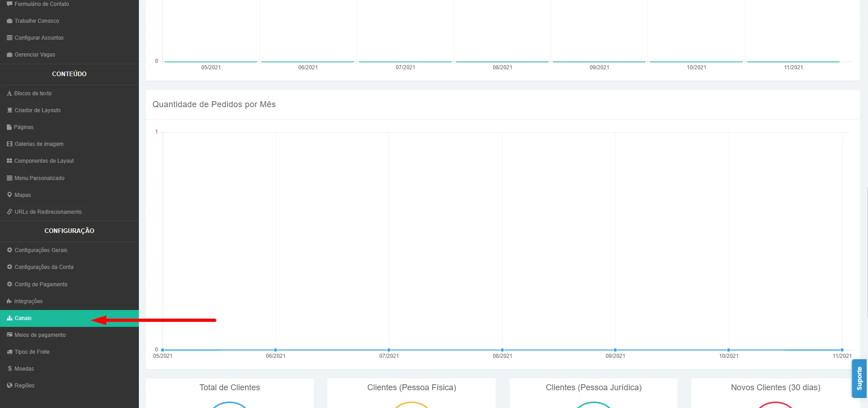Click the Criador de Layouts icon
The image size is (868, 408).
[x=10, y=110]
